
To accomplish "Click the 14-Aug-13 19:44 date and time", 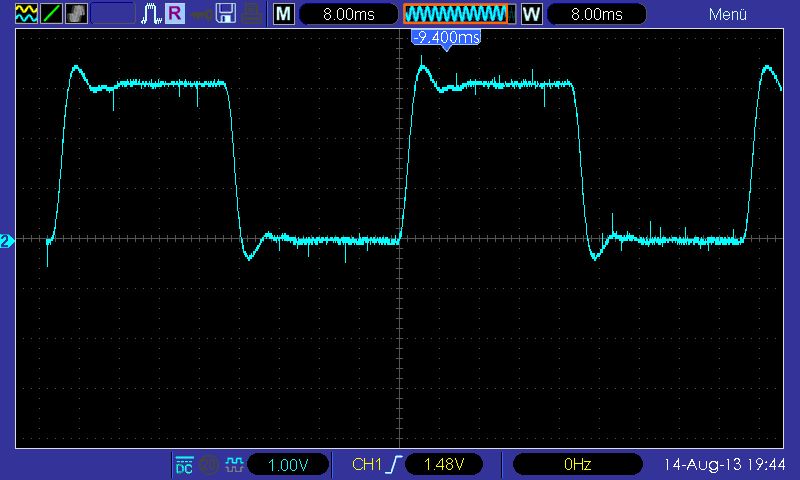I will 723,464.
